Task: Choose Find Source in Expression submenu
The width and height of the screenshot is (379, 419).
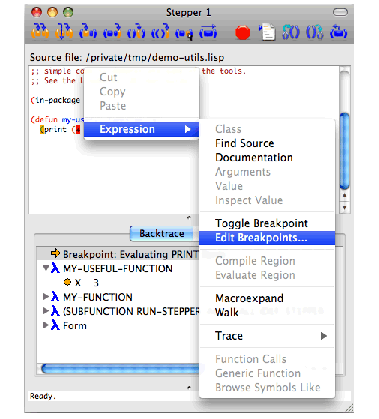Action: pos(244,143)
